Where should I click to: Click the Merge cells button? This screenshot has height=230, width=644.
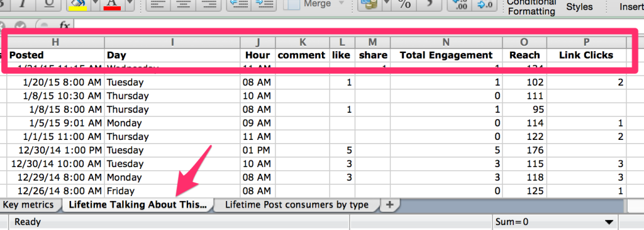[x=309, y=4]
